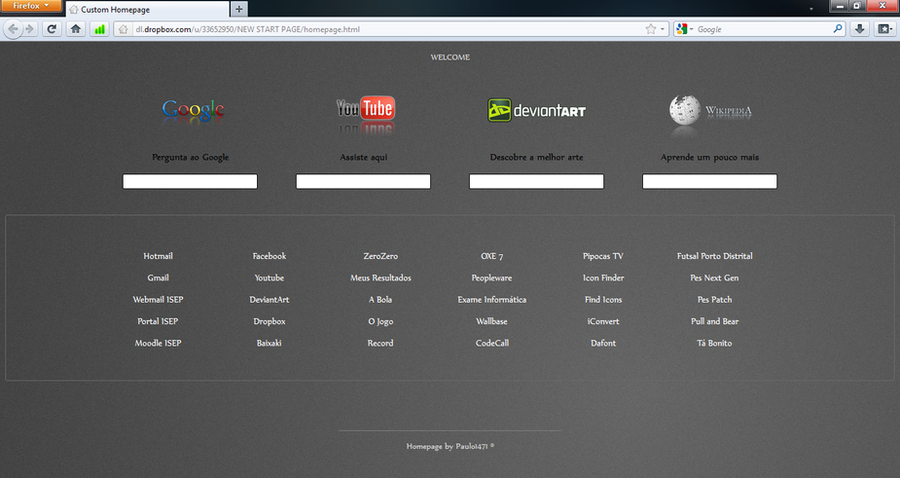900x478 pixels.
Task: Focus the Descobre a melhor arte field
Action: click(537, 181)
